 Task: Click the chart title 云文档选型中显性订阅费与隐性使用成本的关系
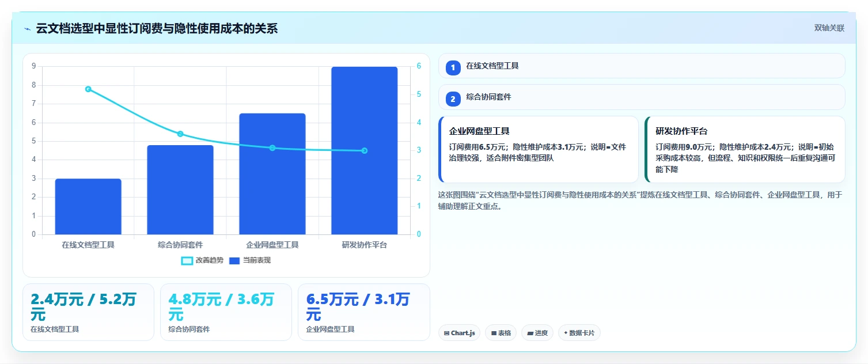pos(157,28)
